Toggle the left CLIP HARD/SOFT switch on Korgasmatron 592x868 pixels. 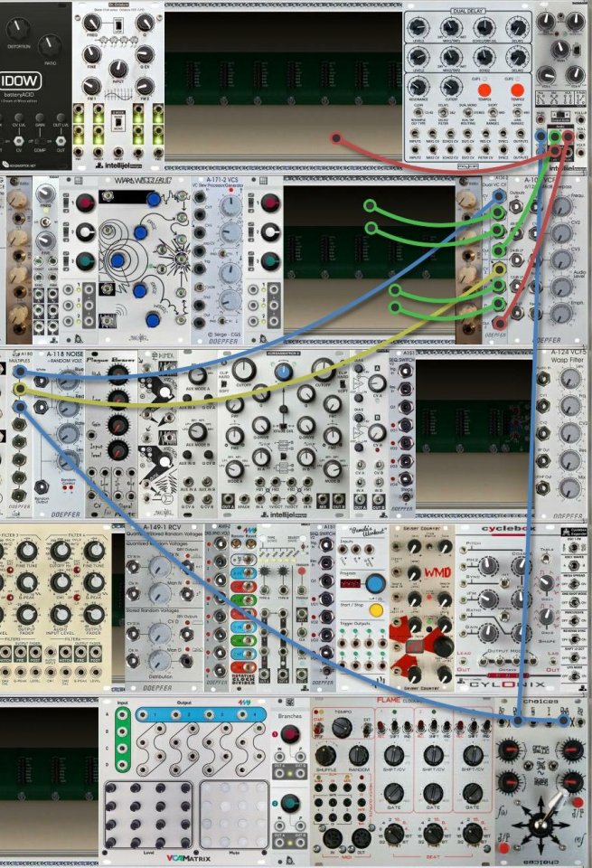[225, 382]
